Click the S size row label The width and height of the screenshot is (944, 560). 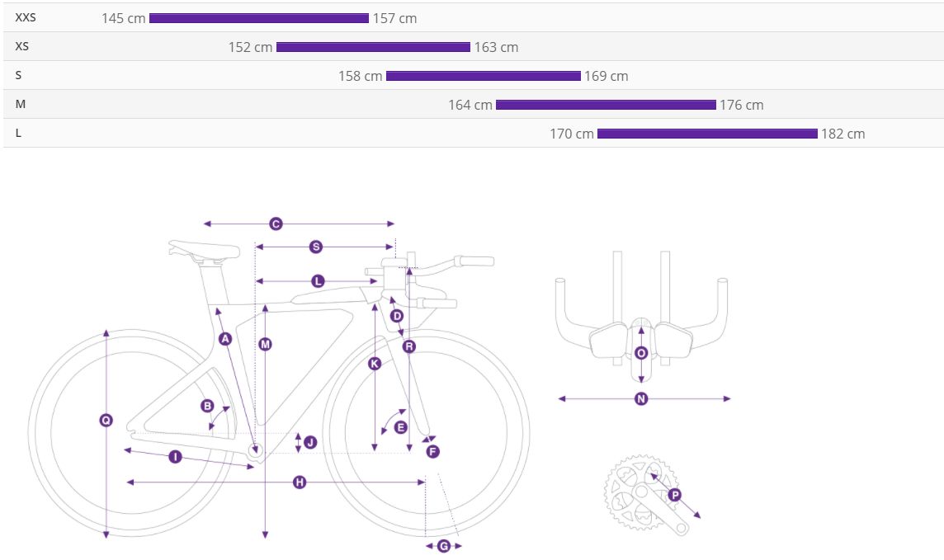(18, 76)
